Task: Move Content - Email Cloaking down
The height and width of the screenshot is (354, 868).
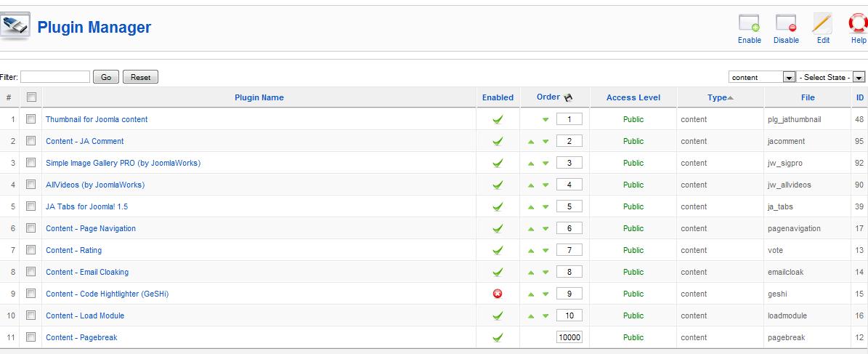Action: point(545,272)
